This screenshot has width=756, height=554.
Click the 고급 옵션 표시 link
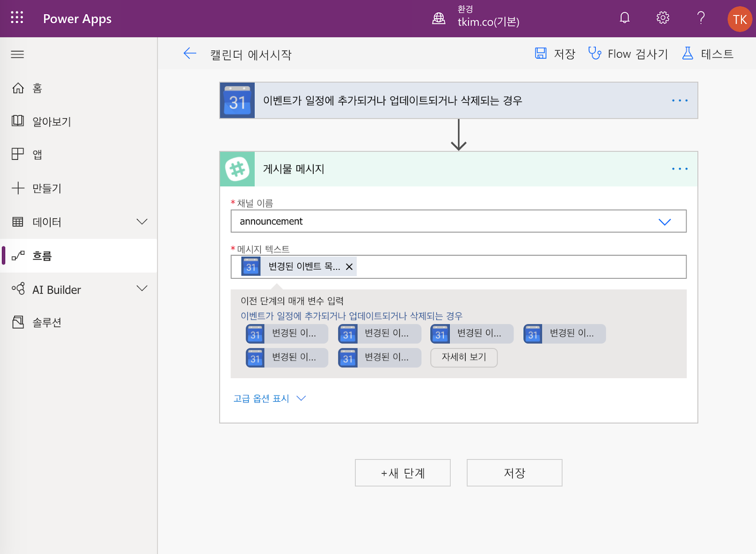261,398
